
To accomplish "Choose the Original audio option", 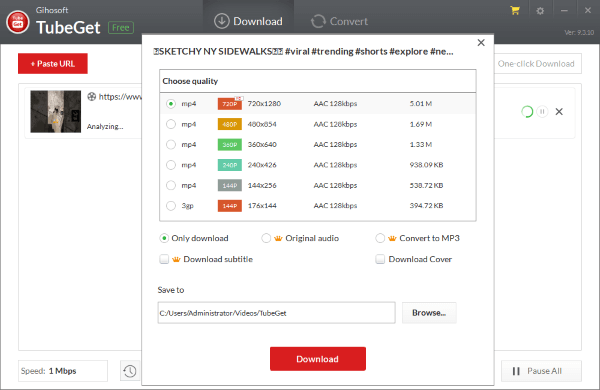I will pos(266,238).
